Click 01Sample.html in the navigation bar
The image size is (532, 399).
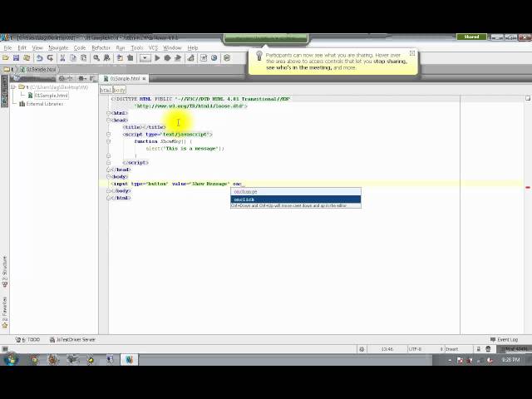pos(38,69)
